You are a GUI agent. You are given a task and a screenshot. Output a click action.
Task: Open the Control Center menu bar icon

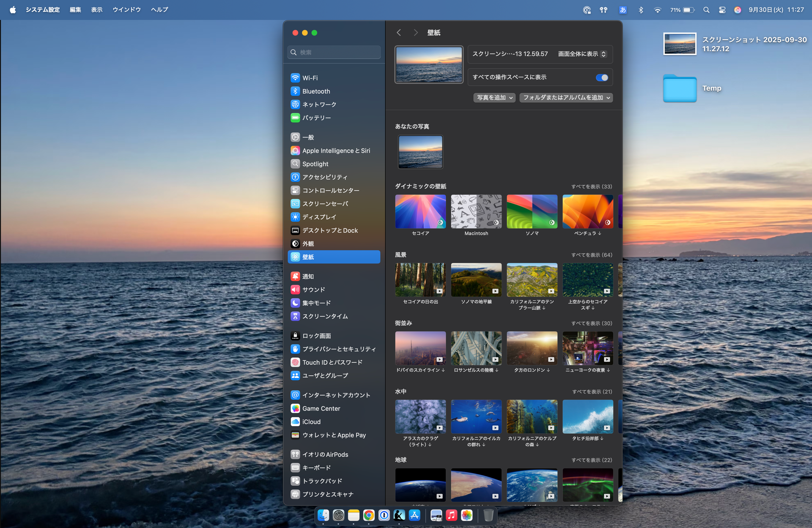point(722,10)
